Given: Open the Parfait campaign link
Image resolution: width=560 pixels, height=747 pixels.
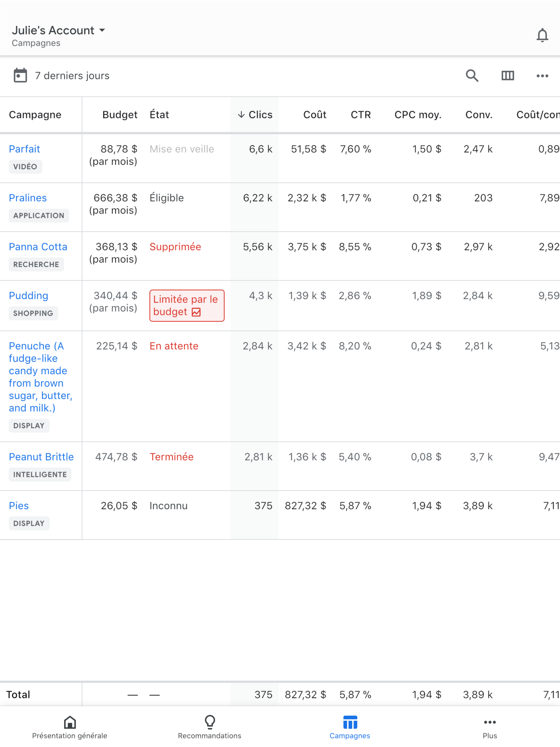Looking at the screenshot, I should tap(24, 149).
